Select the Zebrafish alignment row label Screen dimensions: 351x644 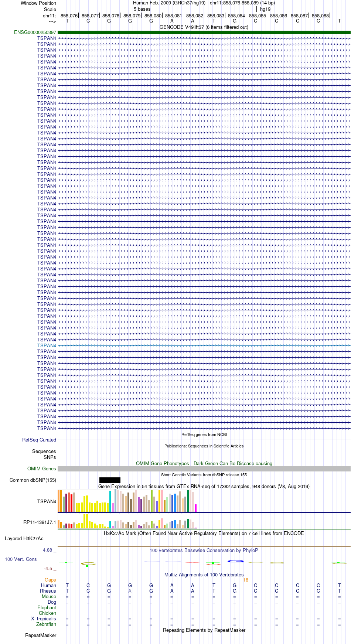point(46,624)
